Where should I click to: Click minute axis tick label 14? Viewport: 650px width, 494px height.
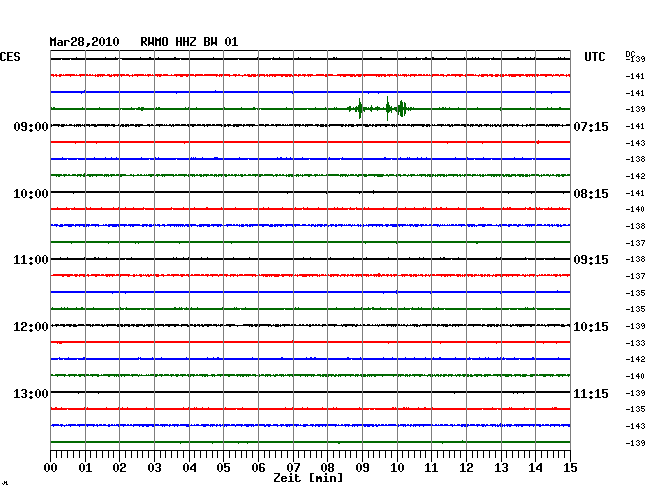(535, 467)
